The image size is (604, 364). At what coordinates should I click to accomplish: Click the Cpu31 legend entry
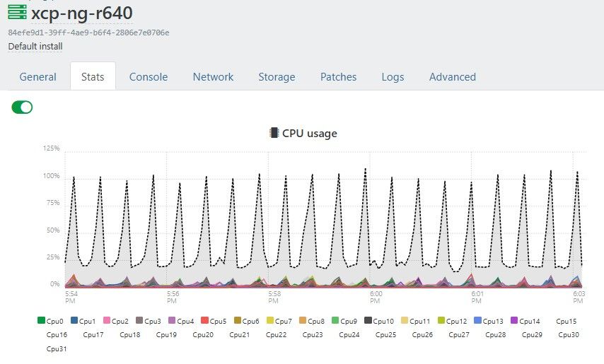pyautogui.click(x=57, y=348)
